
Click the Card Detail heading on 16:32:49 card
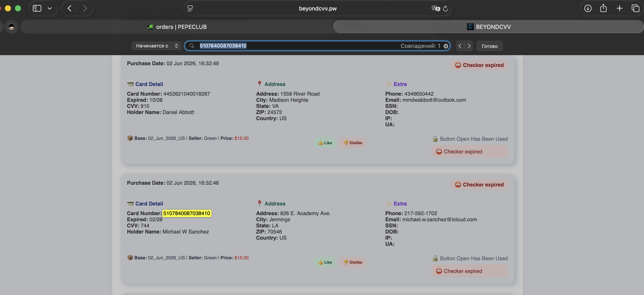149,84
